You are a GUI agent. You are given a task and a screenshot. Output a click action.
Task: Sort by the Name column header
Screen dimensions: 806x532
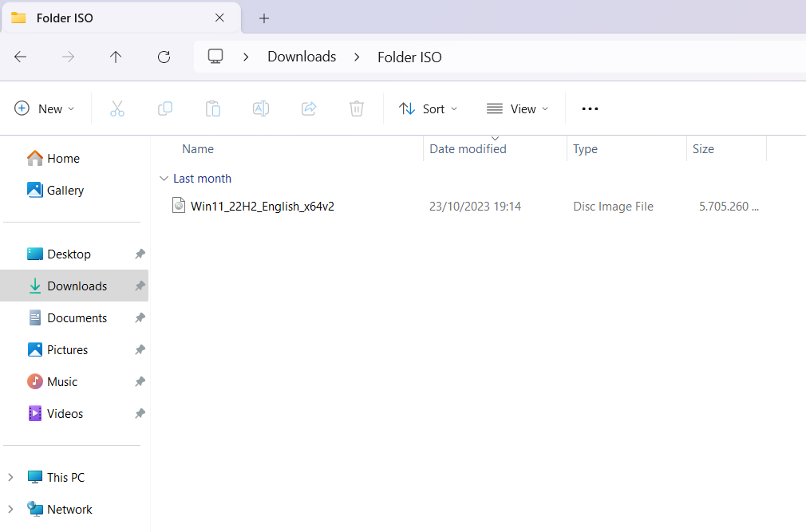pyautogui.click(x=198, y=149)
